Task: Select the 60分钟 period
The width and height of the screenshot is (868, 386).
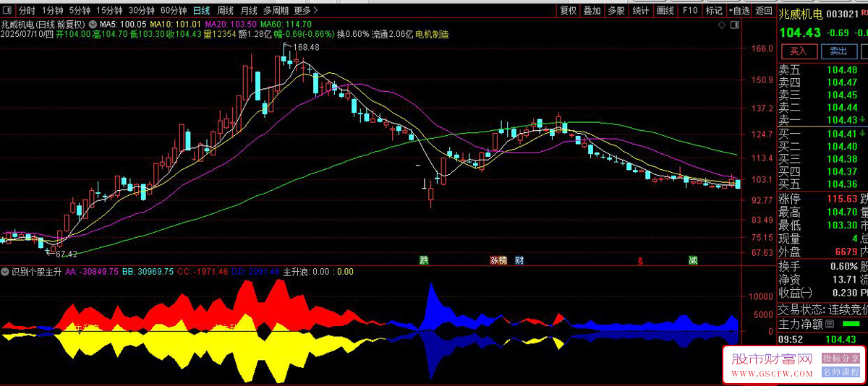Action: 174,11
